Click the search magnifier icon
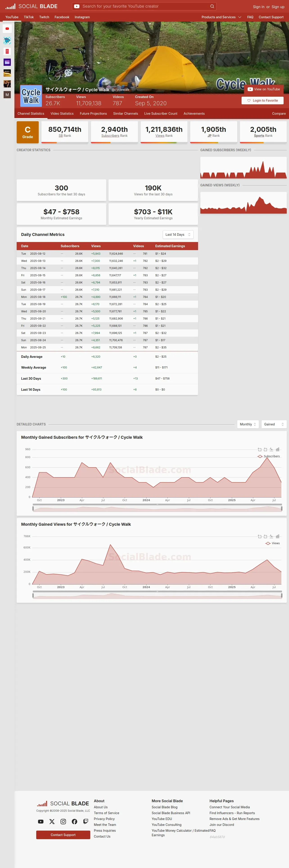 (x=212, y=6)
